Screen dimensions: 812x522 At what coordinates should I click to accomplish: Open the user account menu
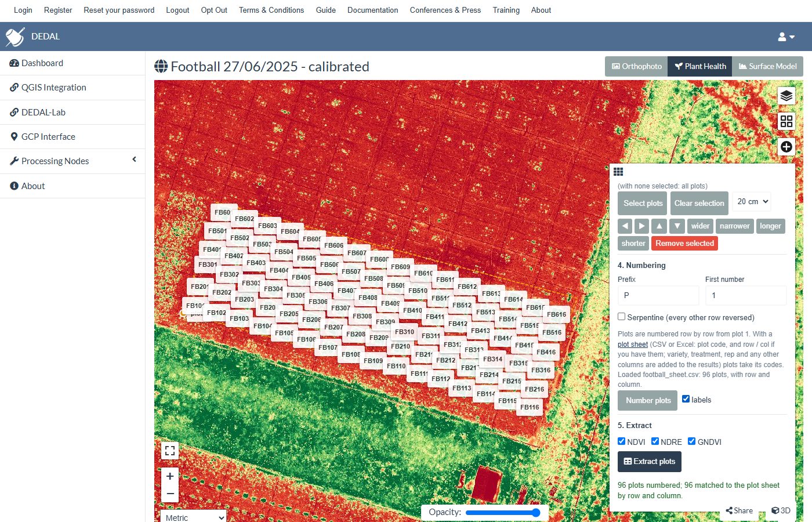point(786,37)
